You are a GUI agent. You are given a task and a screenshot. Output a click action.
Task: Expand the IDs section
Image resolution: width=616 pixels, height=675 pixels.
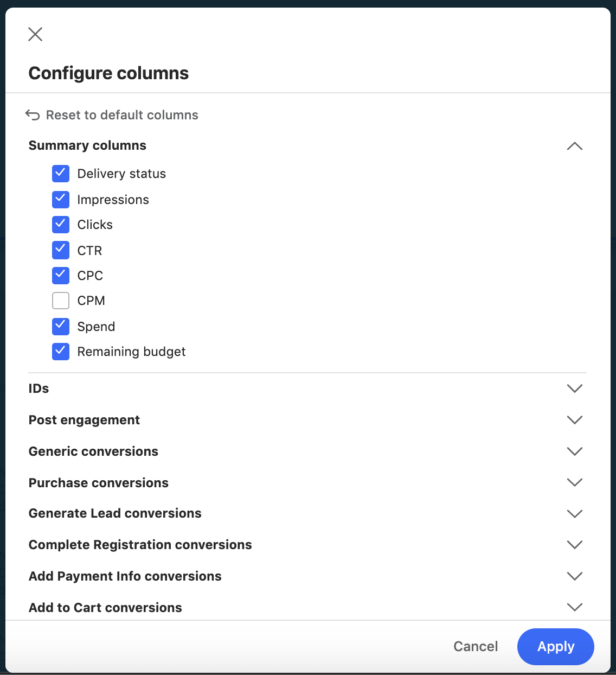[574, 389]
